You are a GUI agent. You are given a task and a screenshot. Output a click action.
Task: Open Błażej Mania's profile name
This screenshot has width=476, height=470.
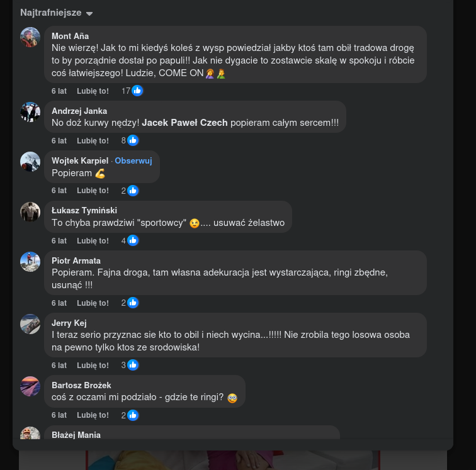click(x=76, y=435)
